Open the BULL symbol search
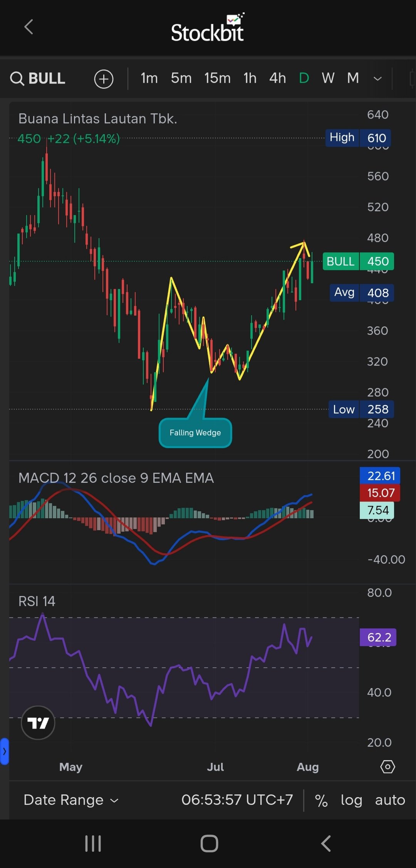The height and width of the screenshot is (868, 416). pyautogui.click(x=38, y=79)
